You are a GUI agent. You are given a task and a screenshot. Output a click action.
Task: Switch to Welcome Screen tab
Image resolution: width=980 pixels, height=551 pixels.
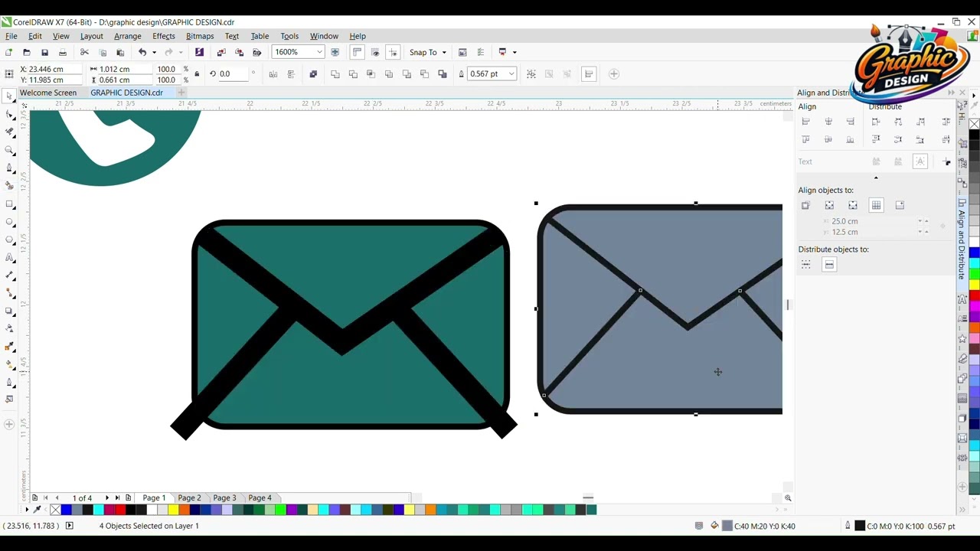pyautogui.click(x=48, y=93)
